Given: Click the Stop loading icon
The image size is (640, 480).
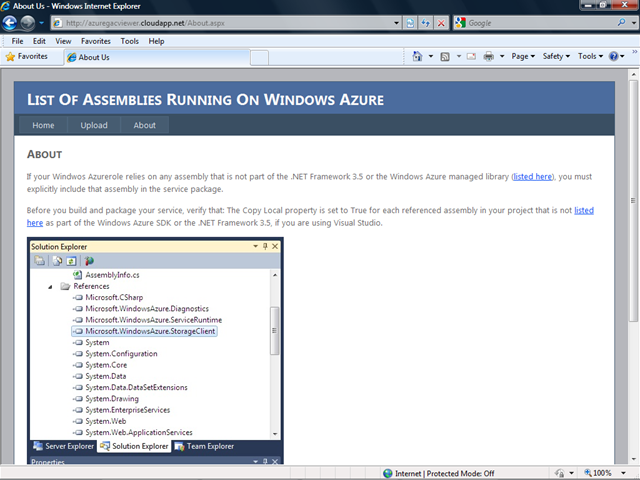Looking at the screenshot, I should pyautogui.click(x=441, y=23).
